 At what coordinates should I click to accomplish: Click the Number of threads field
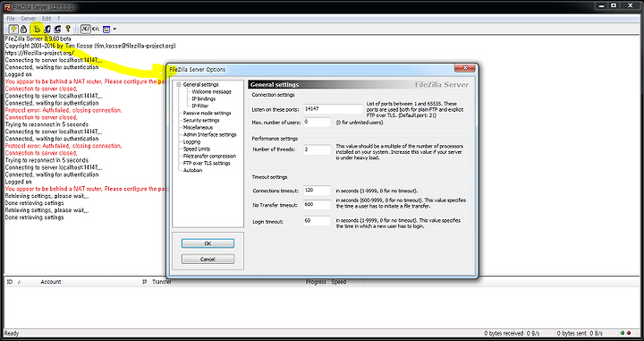317,149
